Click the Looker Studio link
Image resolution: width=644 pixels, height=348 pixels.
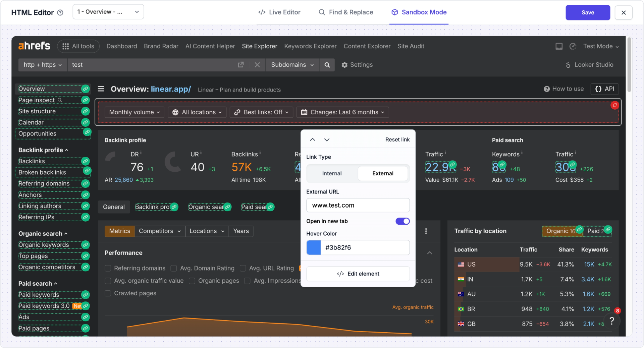tap(589, 65)
